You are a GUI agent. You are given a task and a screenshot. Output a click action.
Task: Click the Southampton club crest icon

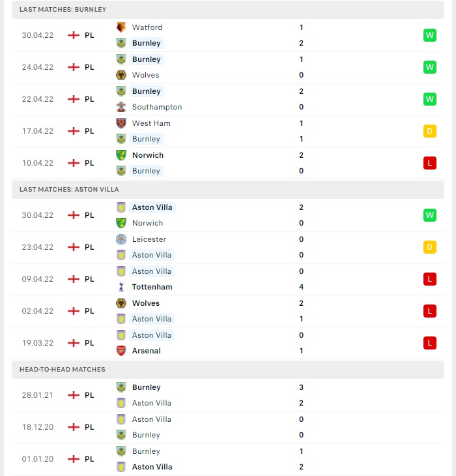point(121,107)
